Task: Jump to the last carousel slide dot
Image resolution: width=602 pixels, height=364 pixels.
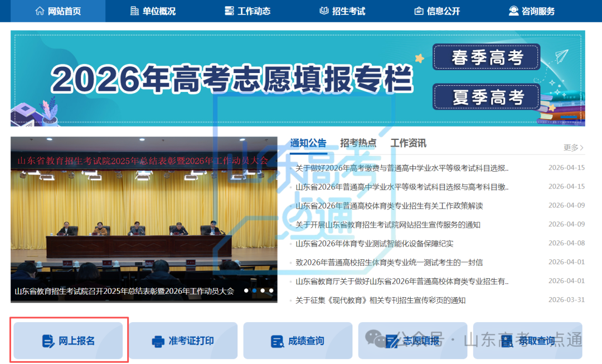Action: point(271,290)
